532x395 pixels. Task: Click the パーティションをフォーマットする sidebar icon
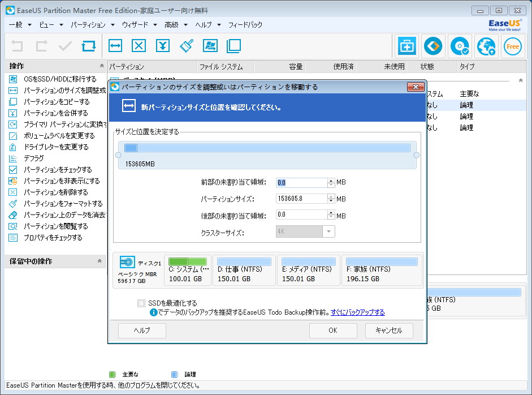point(13,204)
